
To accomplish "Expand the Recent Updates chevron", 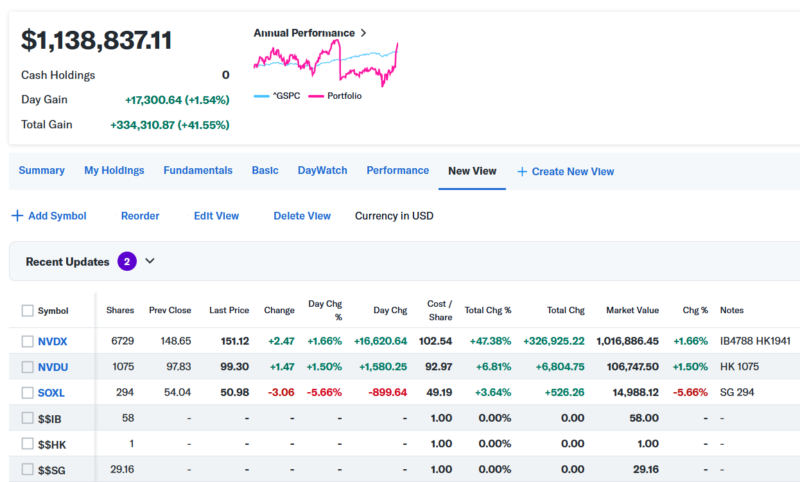I will click(x=150, y=262).
